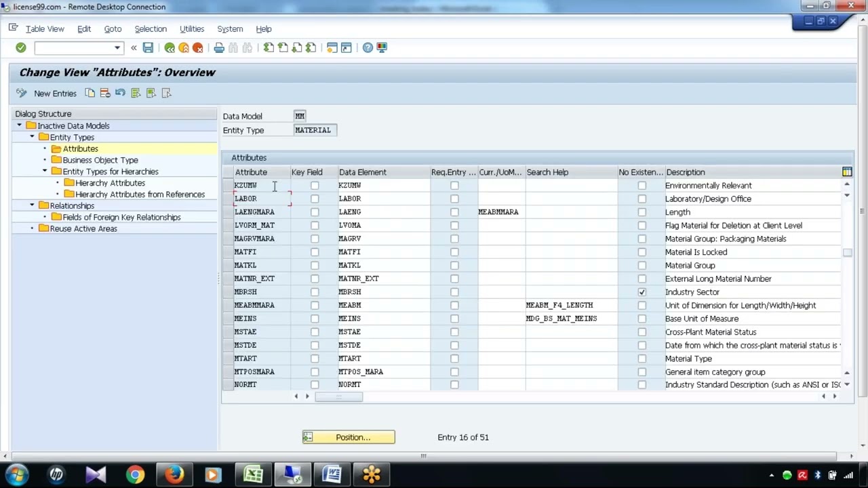
Task: Click the Generate Shortcut icon
Action: point(346,47)
